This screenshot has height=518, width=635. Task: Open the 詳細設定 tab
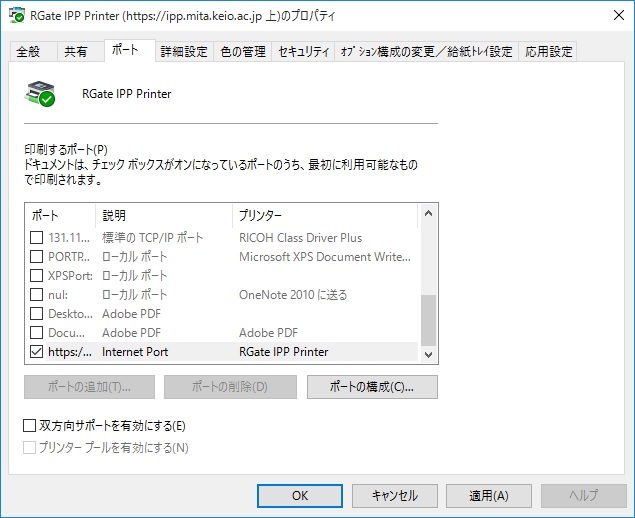(185, 52)
